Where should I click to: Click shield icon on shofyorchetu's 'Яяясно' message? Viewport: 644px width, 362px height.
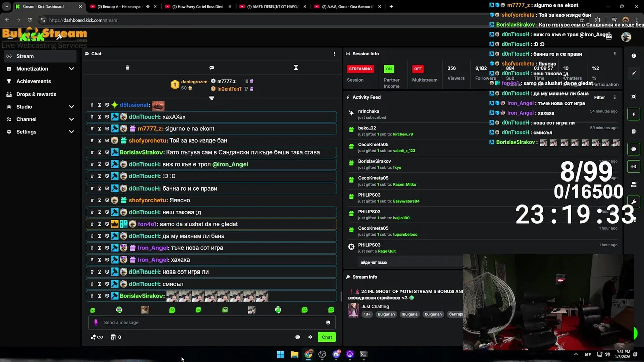pyautogui.click(x=107, y=200)
